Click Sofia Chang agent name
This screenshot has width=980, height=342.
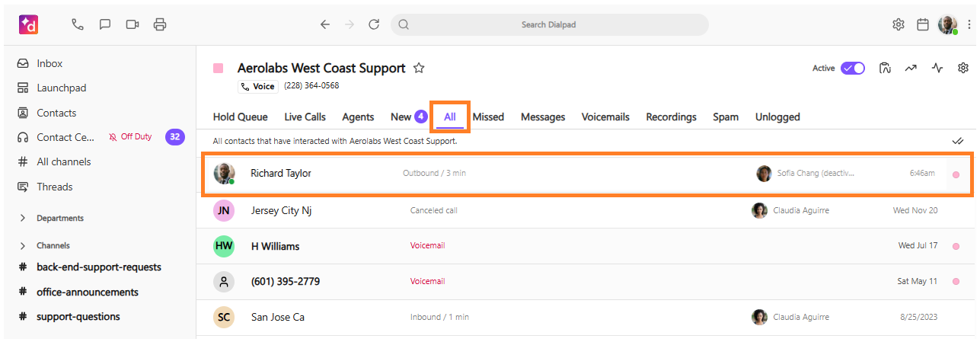[x=816, y=173]
